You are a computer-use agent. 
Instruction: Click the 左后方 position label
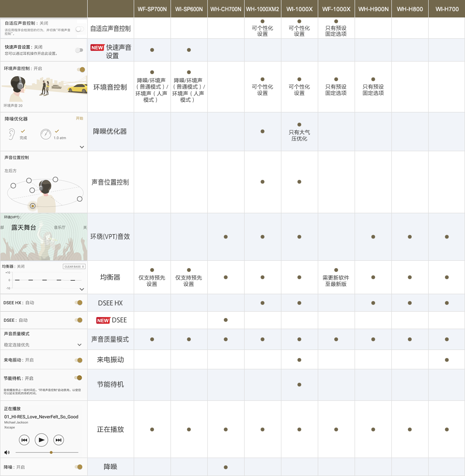[11, 171]
